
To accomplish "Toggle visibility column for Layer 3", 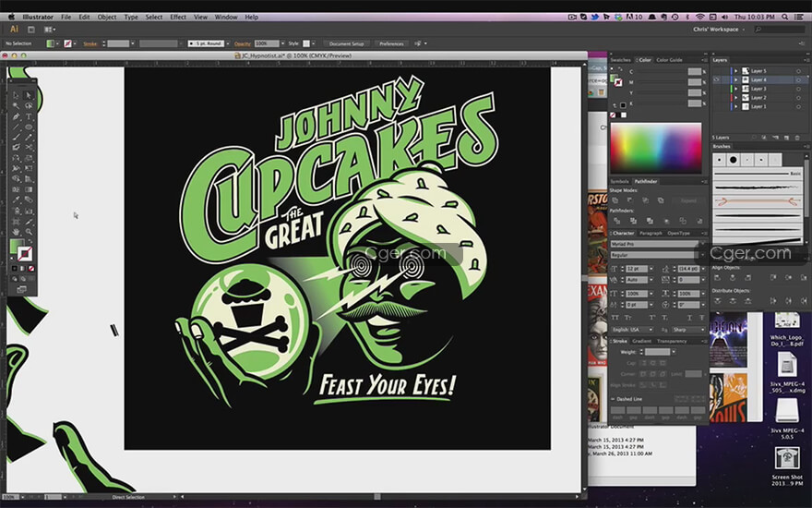I will pyautogui.click(x=716, y=89).
